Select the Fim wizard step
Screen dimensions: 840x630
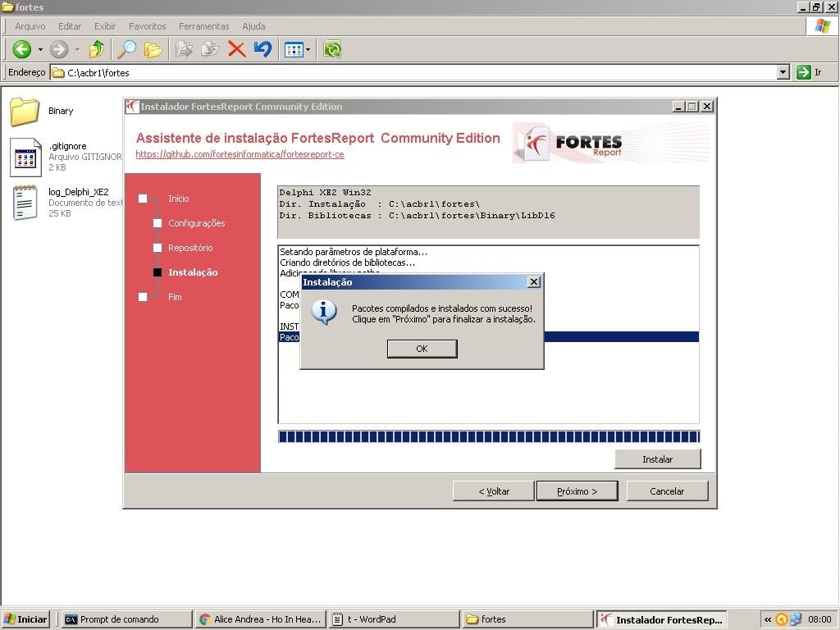coord(175,297)
